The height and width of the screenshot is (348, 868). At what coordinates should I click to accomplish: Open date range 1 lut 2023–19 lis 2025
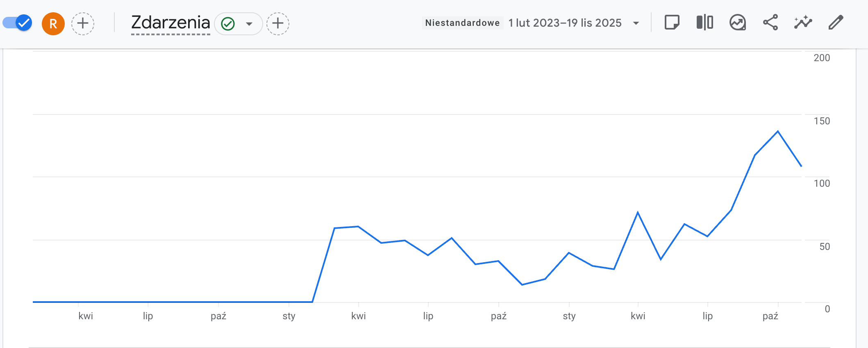tap(565, 23)
